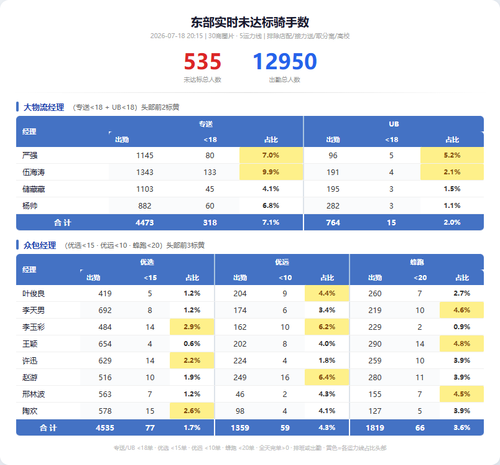The image size is (500, 465).
Task: Click the 882 attendance cell
Action: [x=145, y=206]
